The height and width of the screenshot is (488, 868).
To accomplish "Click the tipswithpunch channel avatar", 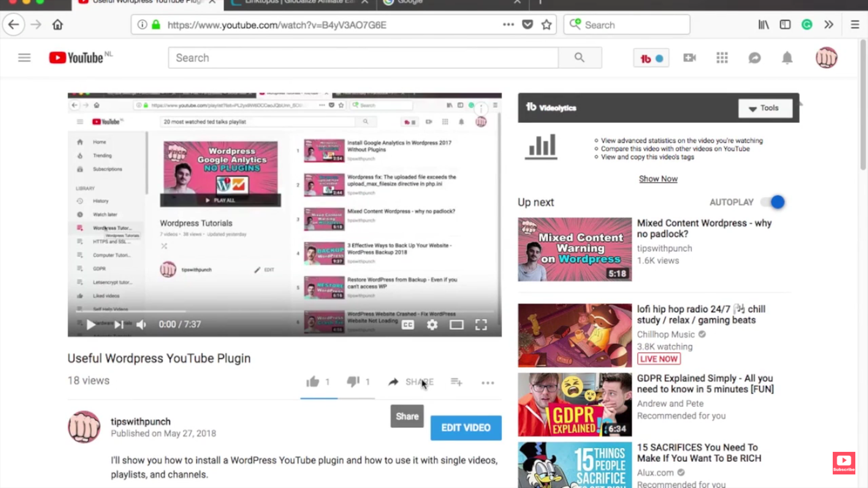I will [84, 427].
